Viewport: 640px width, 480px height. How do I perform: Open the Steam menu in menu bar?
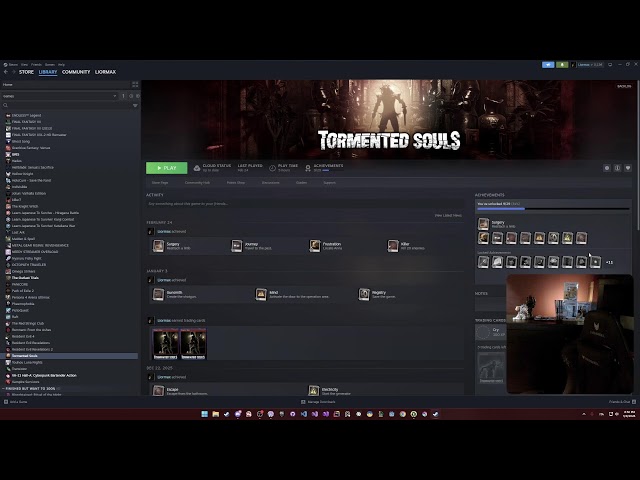(x=13, y=64)
